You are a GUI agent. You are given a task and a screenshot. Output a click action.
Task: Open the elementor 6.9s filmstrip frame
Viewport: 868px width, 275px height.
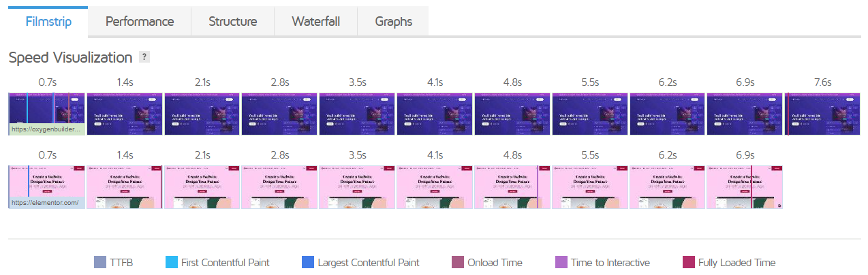point(745,187)
